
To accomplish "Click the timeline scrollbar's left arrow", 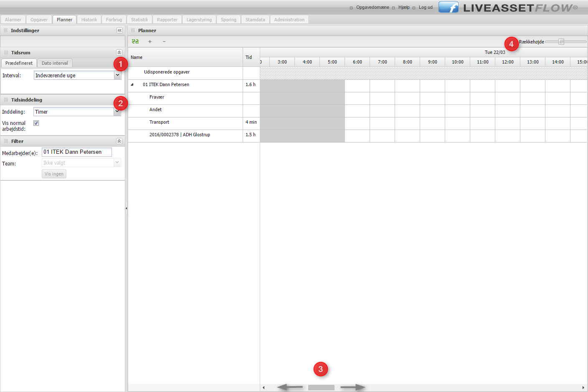I will 264,388.
